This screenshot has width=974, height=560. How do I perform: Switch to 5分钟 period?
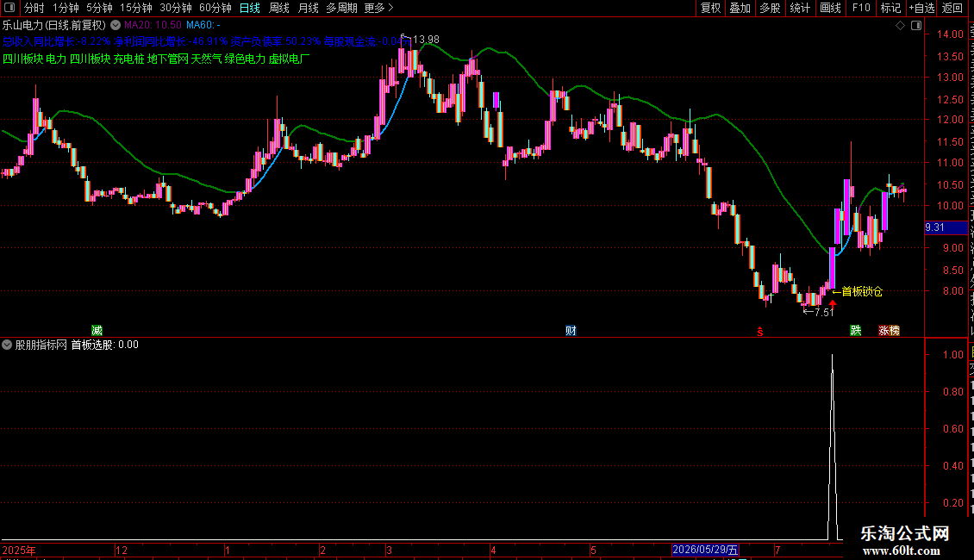click(x=99, y=8)
